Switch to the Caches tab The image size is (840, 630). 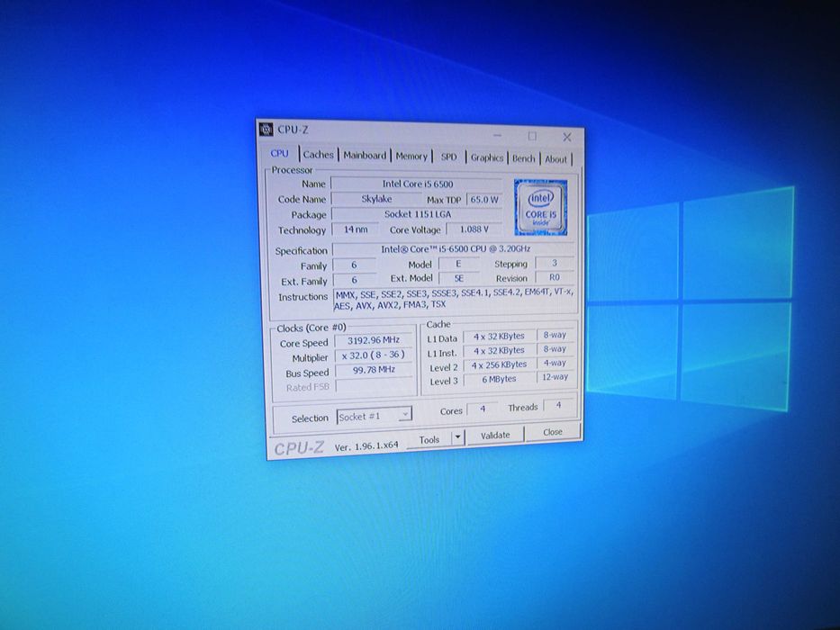(318, 154)
